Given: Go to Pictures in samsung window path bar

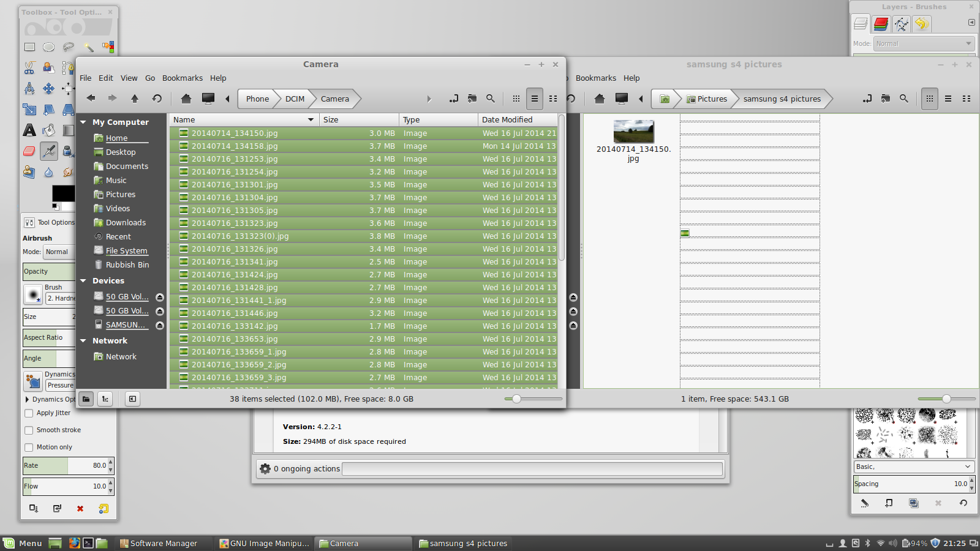Looking at the screenshot, I should coord(707,99).
